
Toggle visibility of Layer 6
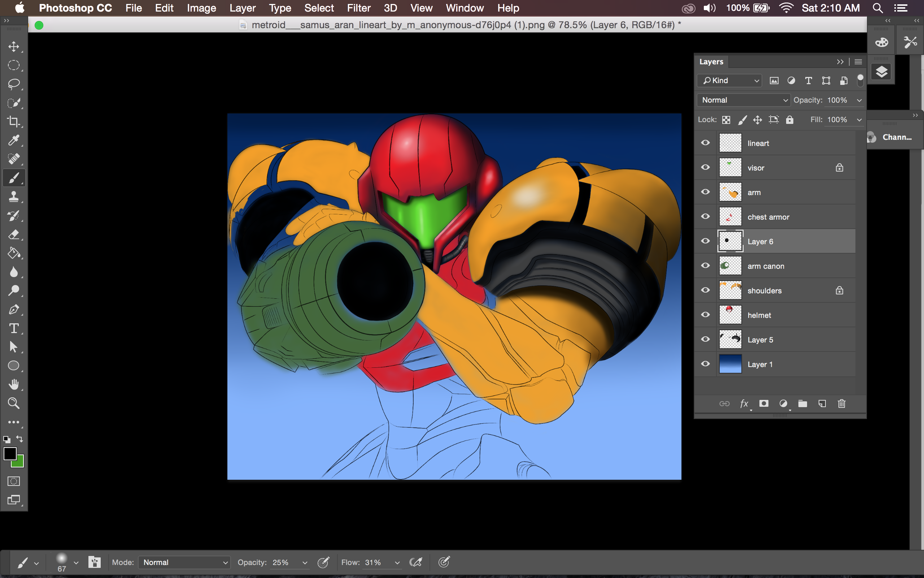[x=705, y=241]
